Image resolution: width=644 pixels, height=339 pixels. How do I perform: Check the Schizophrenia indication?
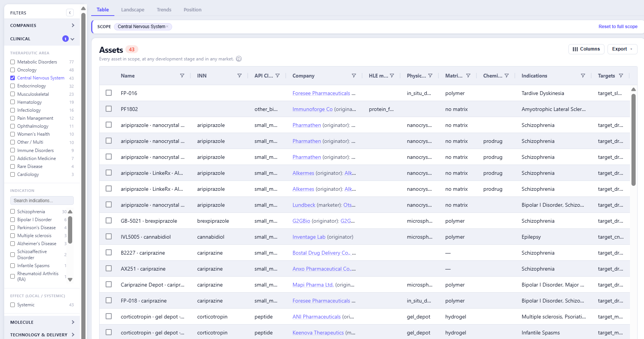click(x=13, y=212)
